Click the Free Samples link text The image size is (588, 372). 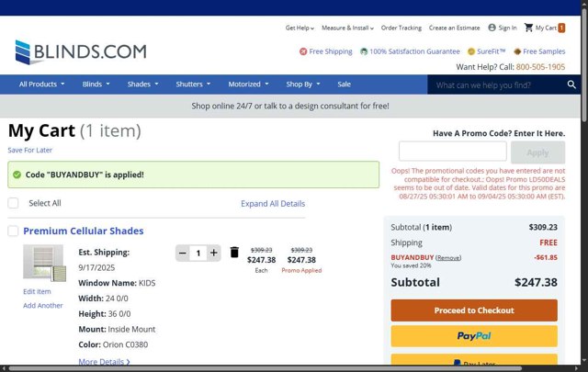coord(544,51)
